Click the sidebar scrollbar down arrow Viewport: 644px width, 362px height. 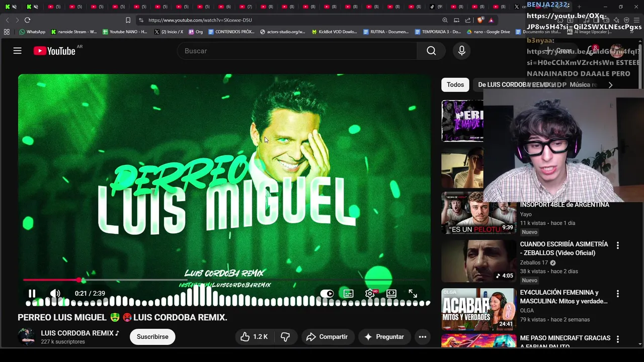coord(640,344)
